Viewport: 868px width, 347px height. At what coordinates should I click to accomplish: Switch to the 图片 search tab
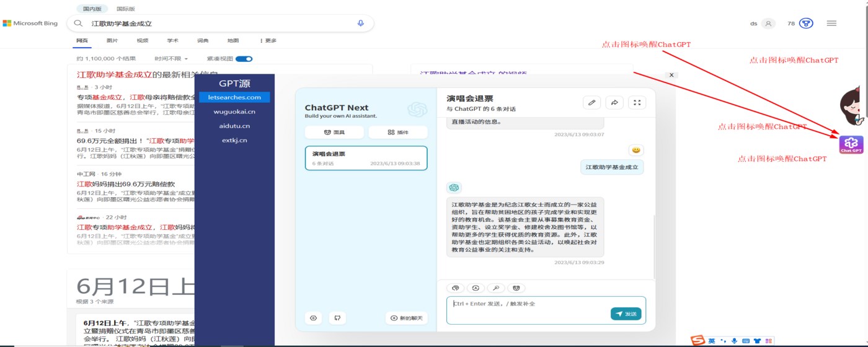[x=112, y=41]
